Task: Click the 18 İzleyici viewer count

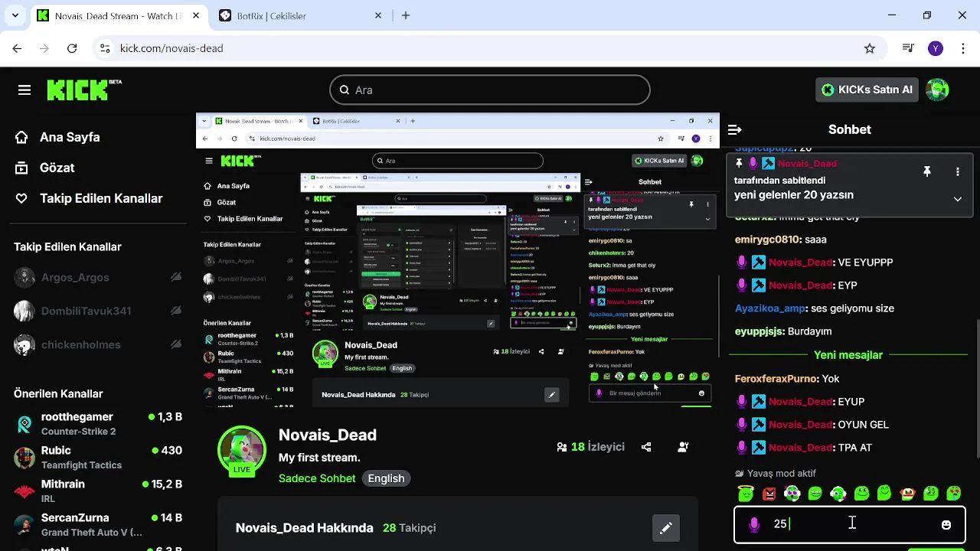Action: (590, 447)
